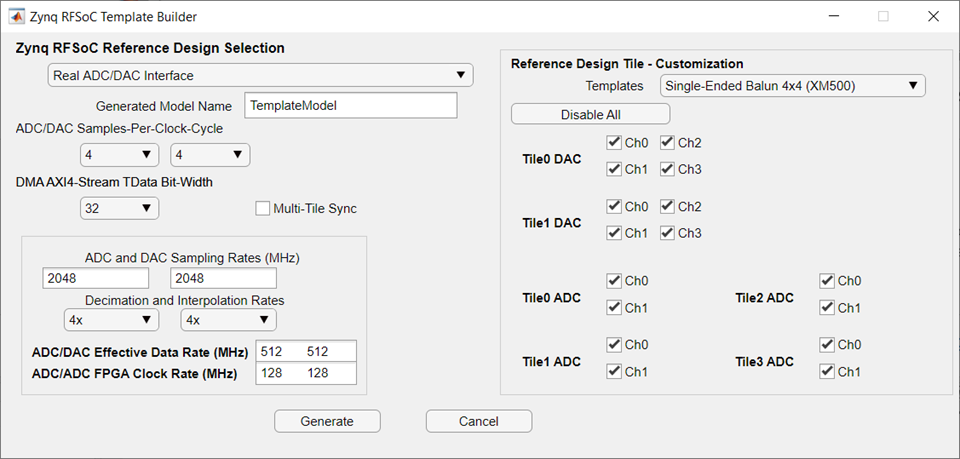Screen dimensions: 960x459
Task: Open the interpolation rate 4x dropdown
Action: [228, 320]
